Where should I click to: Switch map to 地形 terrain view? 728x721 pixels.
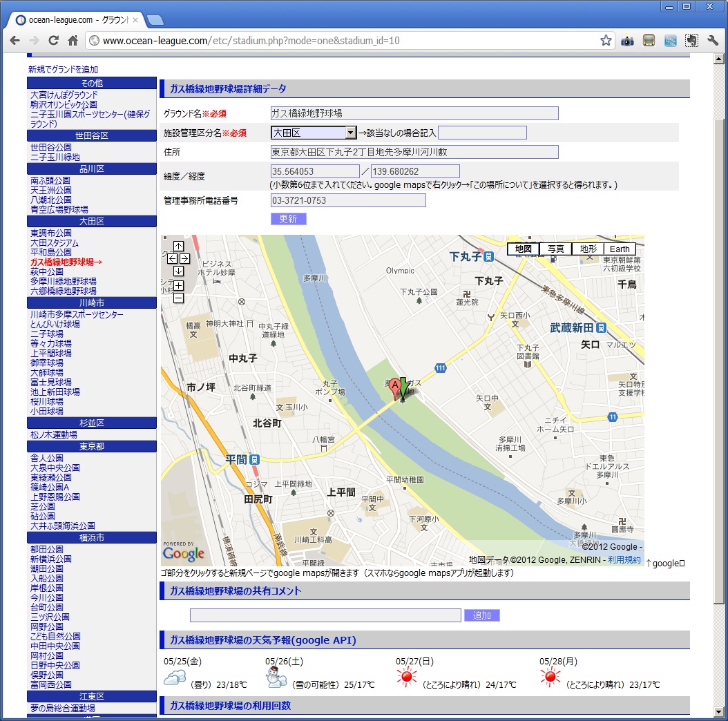point(588,249)
